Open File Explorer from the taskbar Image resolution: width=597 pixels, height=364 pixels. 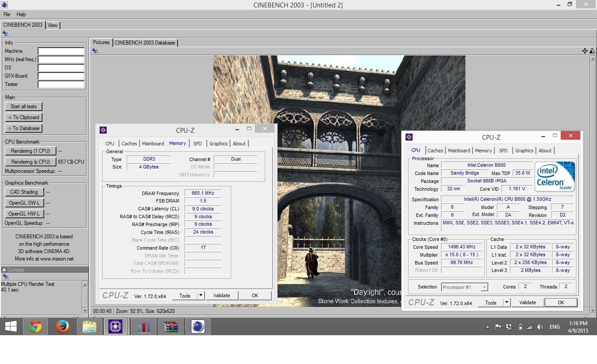(89, 326)
